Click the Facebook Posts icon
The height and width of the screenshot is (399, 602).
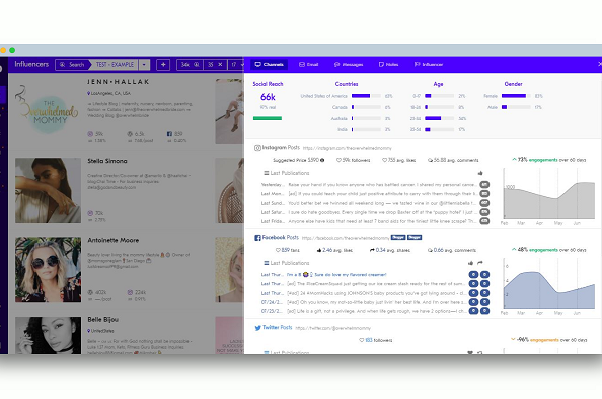pos(257,238)
